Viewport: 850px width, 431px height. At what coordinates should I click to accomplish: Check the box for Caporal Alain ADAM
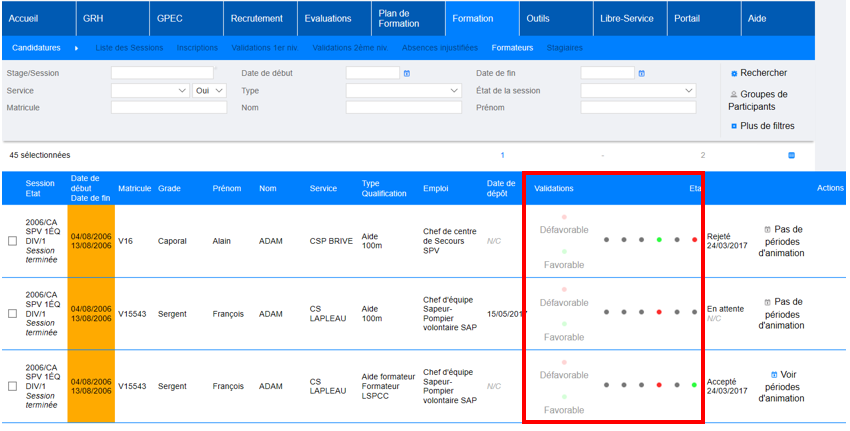tap(12, 241)
